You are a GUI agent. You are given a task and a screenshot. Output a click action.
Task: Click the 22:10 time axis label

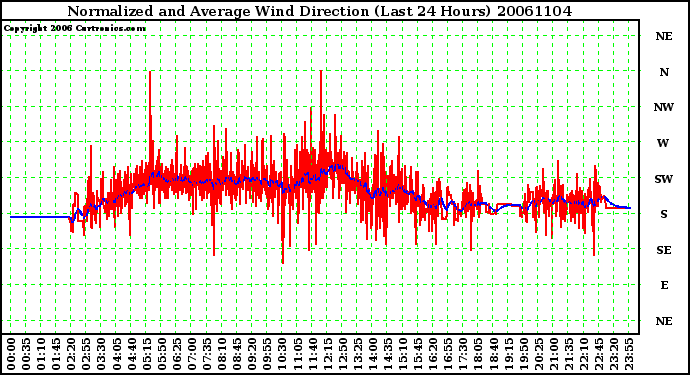pos(584,354)
